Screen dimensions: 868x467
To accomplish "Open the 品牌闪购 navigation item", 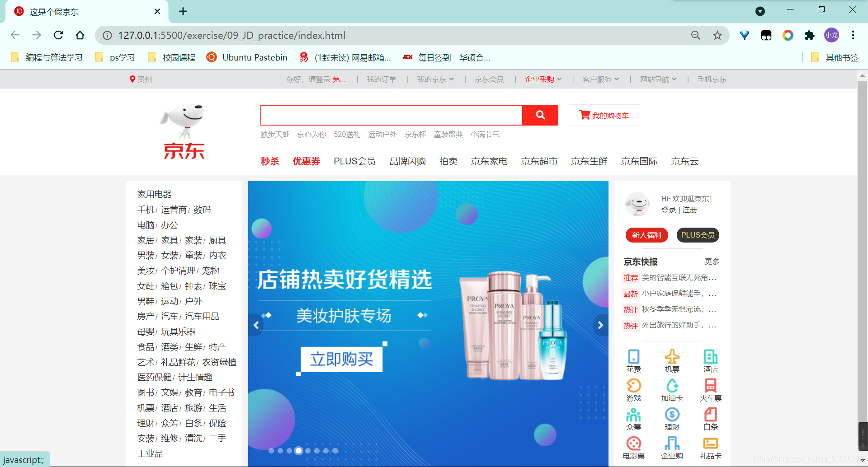I will click(407, 161).
